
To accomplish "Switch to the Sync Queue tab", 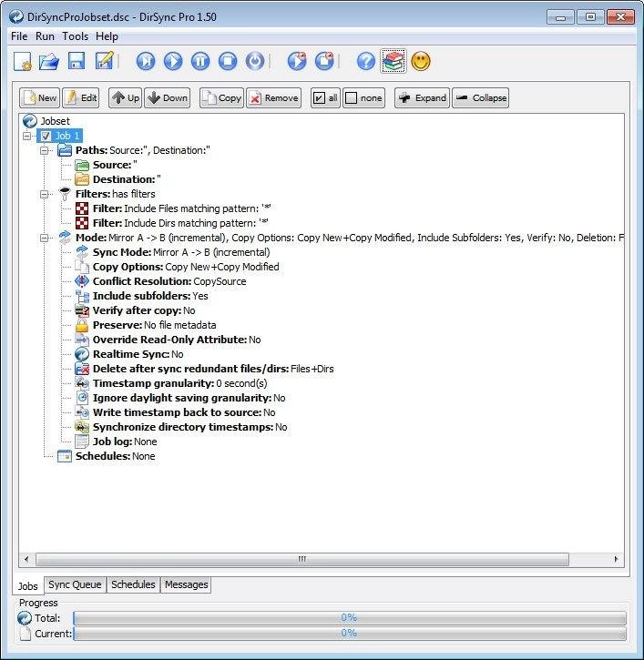I will [x=75, y=584].
